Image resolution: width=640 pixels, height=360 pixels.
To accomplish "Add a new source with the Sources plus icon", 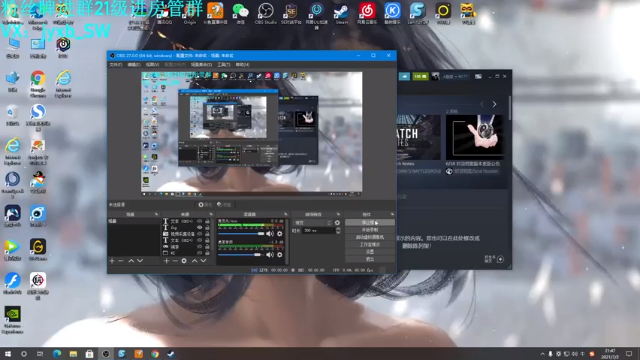I will click(x=167, y=260).
